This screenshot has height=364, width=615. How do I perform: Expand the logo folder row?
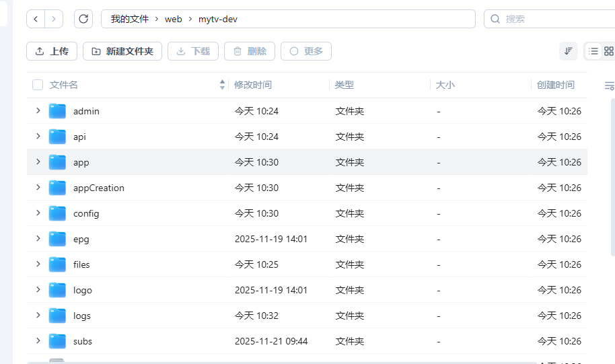(x=38, y=289)
